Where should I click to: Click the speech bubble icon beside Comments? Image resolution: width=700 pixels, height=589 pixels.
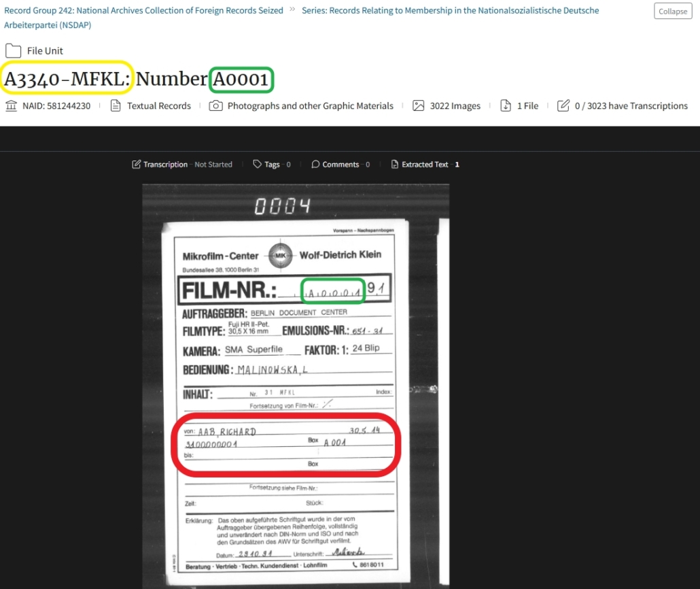(315, 164)
